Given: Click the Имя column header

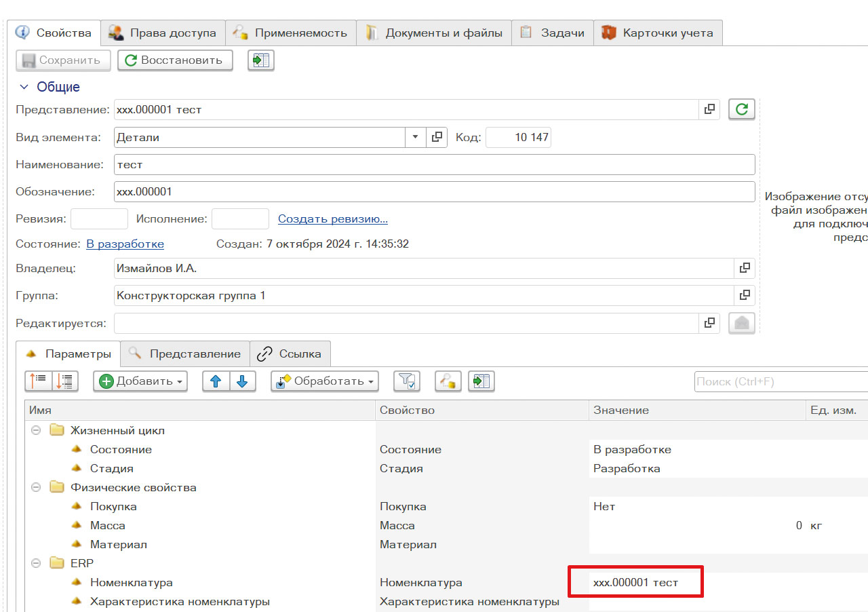Looking at the screenshot, I should pyautogui.click(x=200, y=410).
